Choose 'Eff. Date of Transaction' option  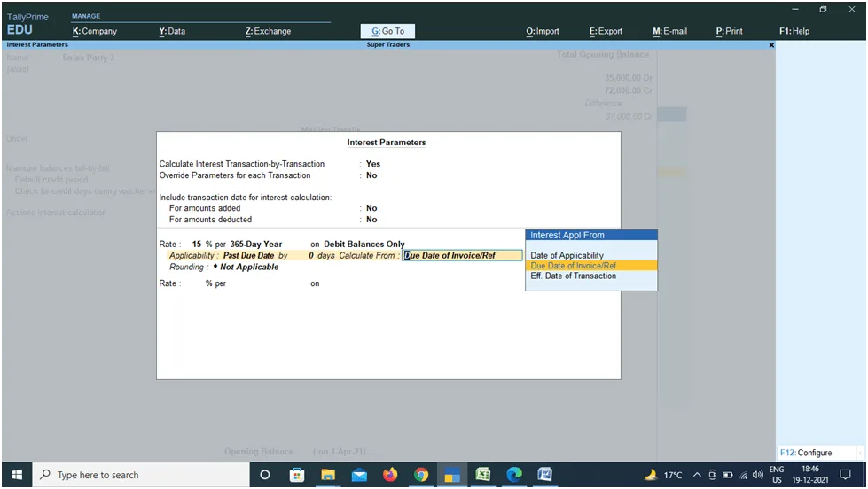tap(573, 276)
